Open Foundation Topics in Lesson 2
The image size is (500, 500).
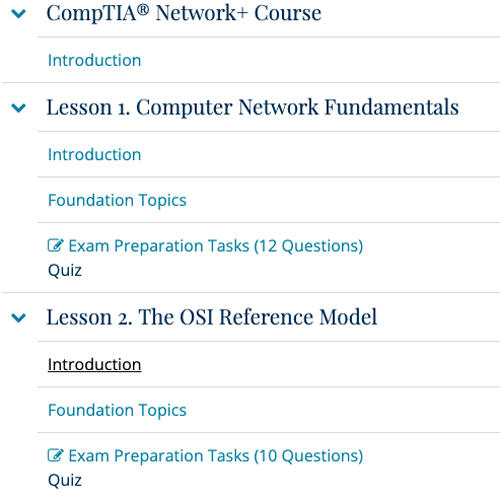(117, 410)
